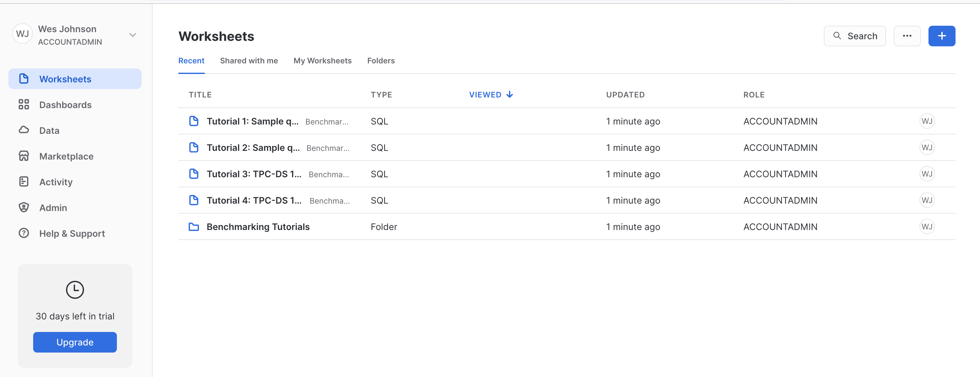
Task: Click Benchma... folder label on Tutorial 3
Action: (329, 174)
